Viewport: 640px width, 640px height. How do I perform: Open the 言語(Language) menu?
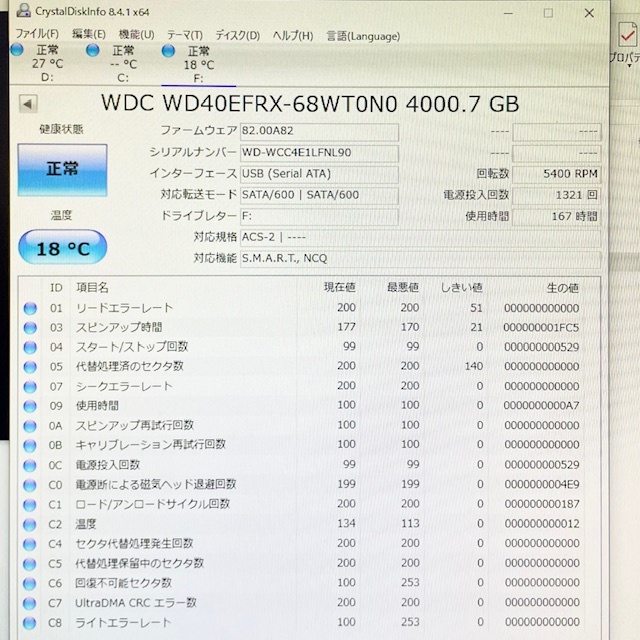[x=363, y=36]
